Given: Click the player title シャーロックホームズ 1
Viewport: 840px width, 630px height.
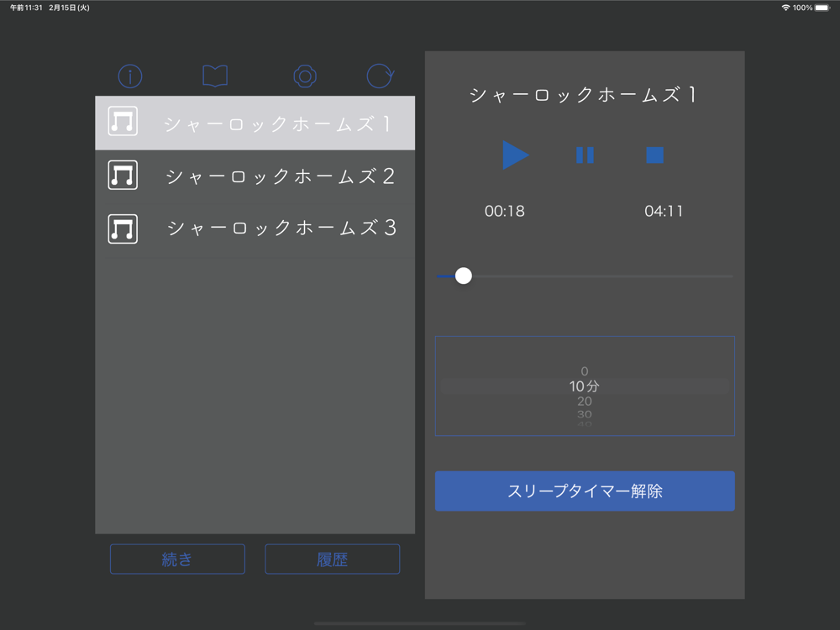Looking at the screenshot, I should 584,95.
